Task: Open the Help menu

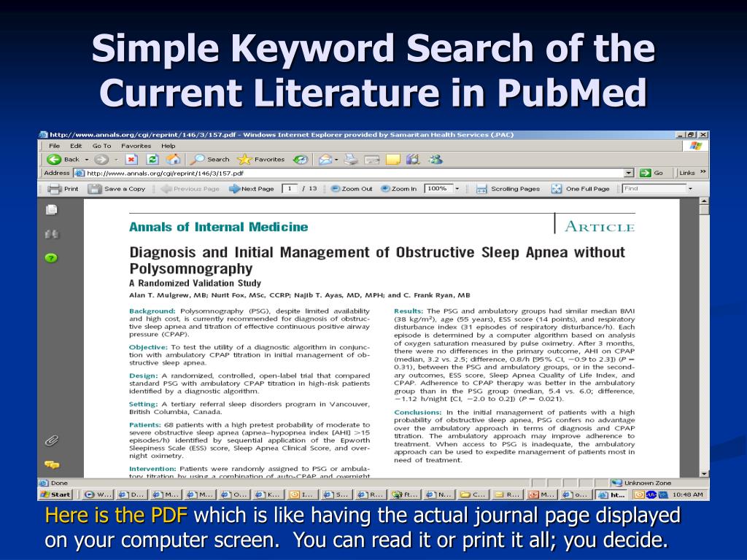Action: [169, 146]
